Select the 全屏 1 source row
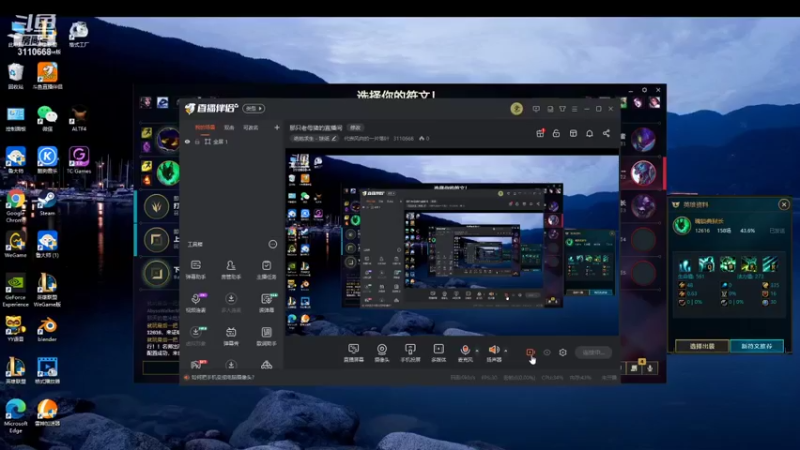800x450 pixels. click(232, 142)
